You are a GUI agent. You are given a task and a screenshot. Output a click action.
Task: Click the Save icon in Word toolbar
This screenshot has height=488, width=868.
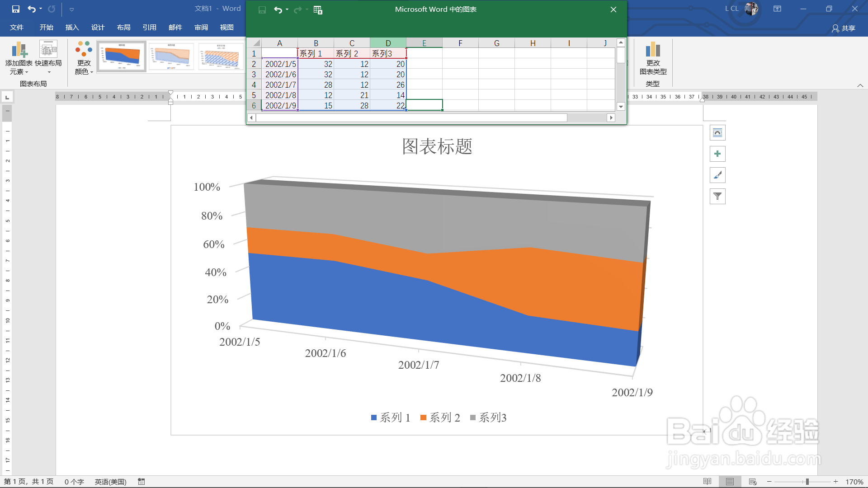coord(16,9)
